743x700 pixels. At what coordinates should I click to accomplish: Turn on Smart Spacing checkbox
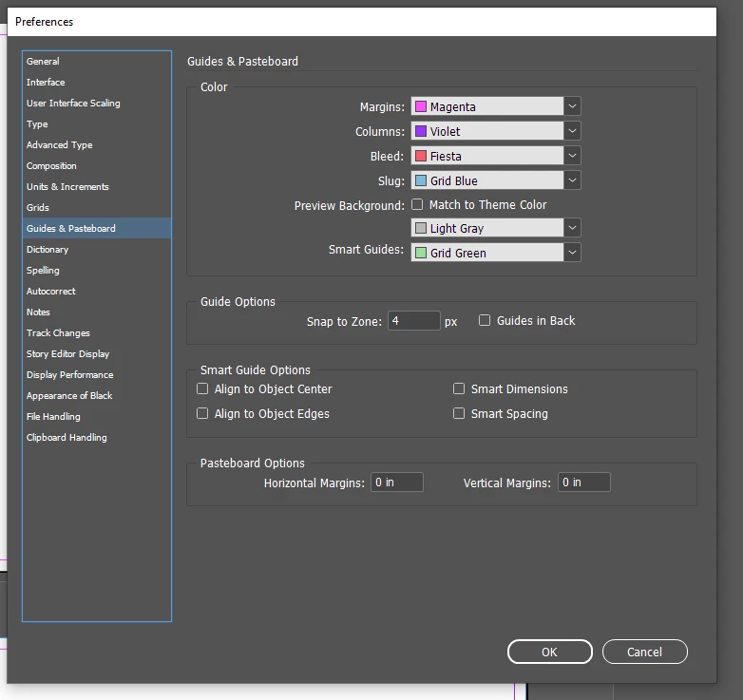[459, 413]
